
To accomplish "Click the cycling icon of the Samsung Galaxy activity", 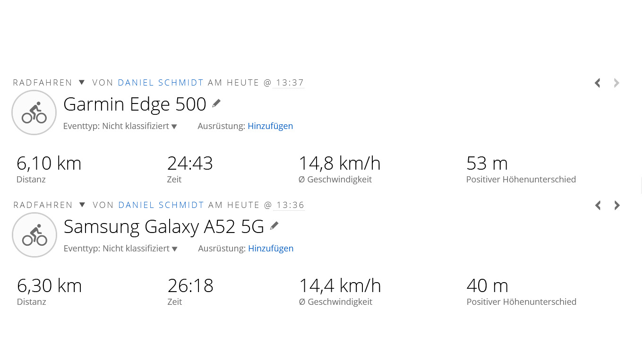I will tap(34, 235).
